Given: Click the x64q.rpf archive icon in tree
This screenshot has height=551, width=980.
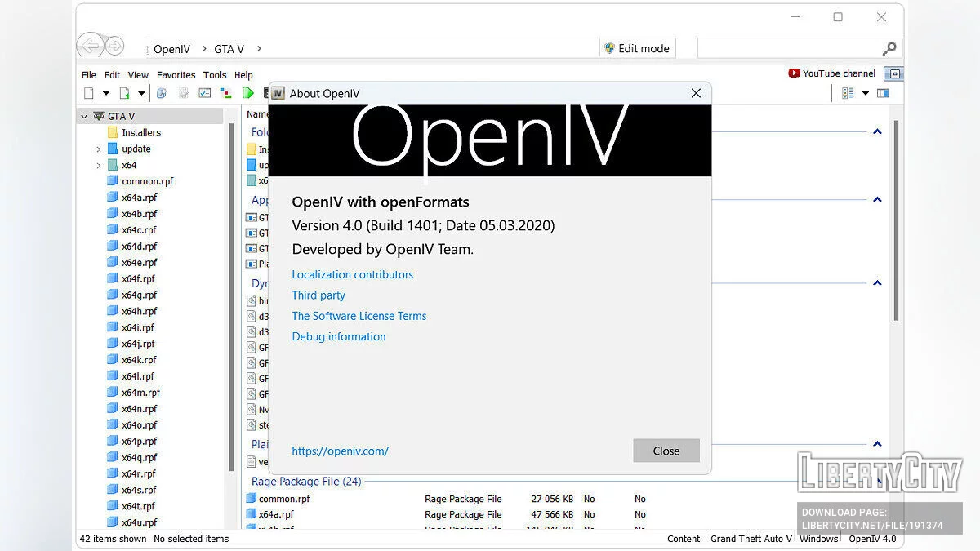Looking at the screenshot, I should pyautogui.click(x=113, y=457).
